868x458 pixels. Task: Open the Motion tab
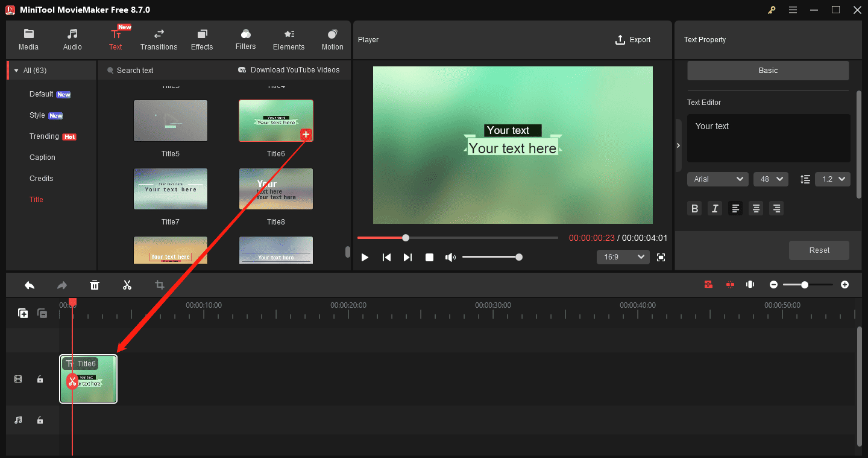[332, 40]
